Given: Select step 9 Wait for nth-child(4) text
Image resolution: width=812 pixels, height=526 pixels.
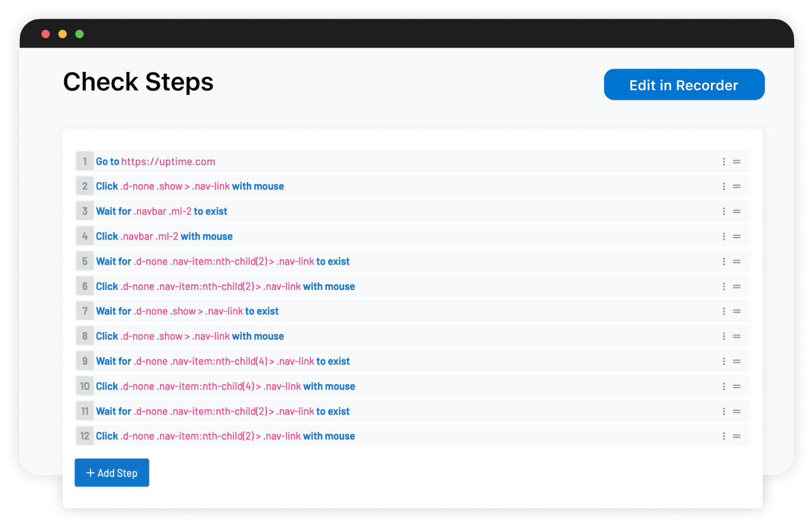Looking at the screenshot, I should coord(223,361).
